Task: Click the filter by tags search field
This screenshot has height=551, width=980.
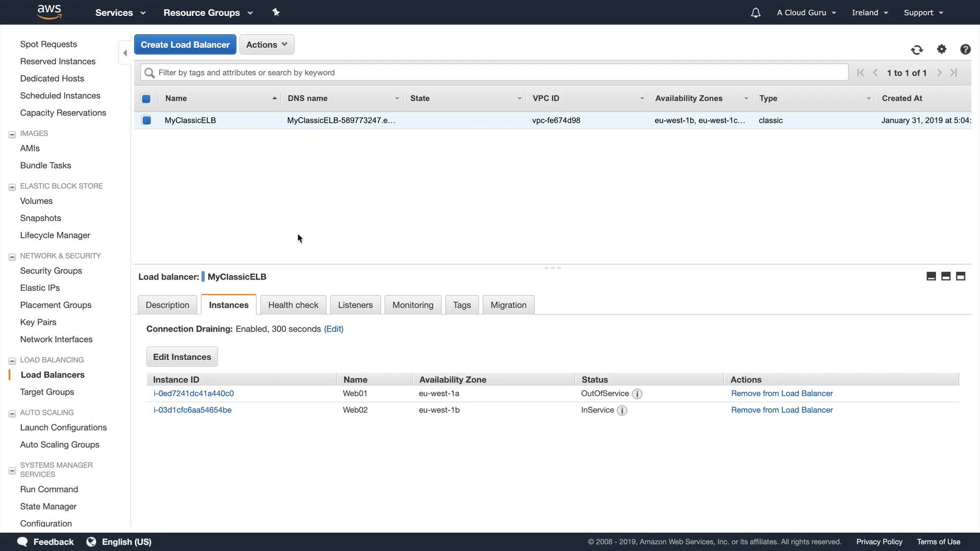Action: click(494, 72)
